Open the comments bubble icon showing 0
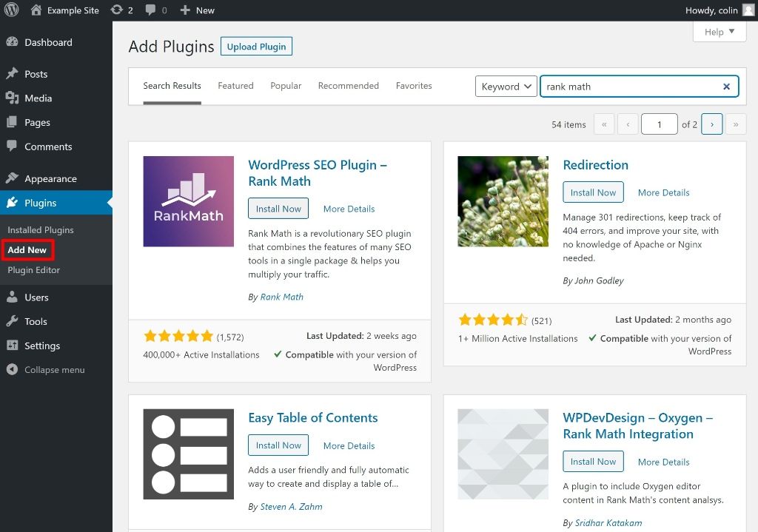The height and width of the screenshot is (532, 758). tap(151, 10)
